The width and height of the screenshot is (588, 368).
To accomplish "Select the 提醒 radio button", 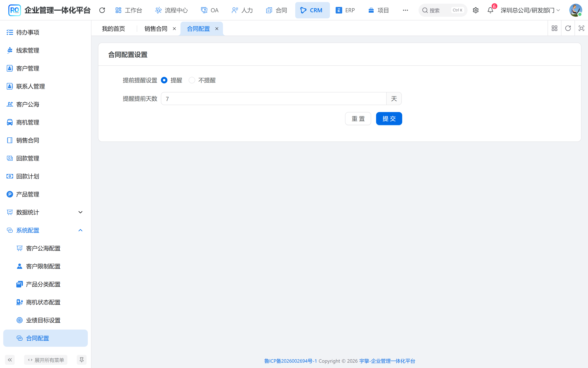I will [x=164, y=80].
